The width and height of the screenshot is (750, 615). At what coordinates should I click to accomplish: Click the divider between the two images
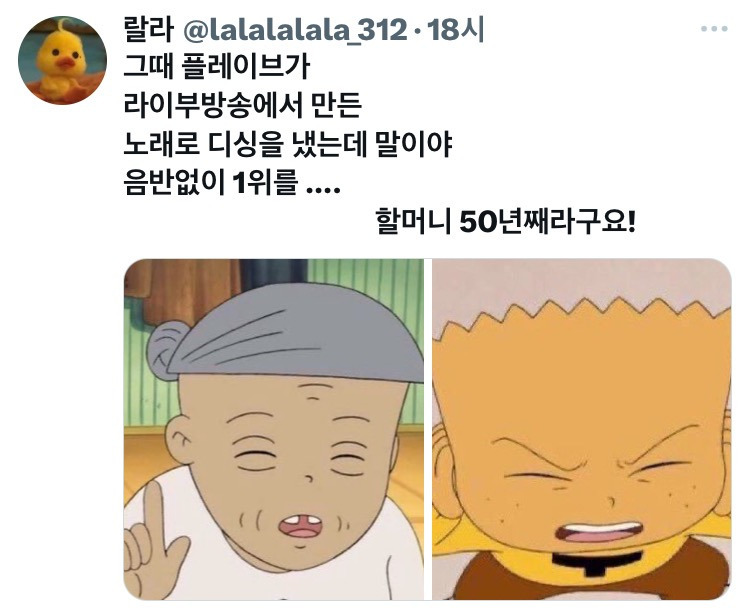[x=428, y=429]
